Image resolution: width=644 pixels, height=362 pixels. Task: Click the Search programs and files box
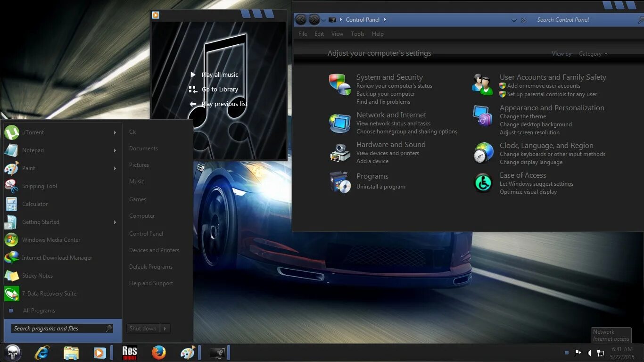(x=63, y=329)
